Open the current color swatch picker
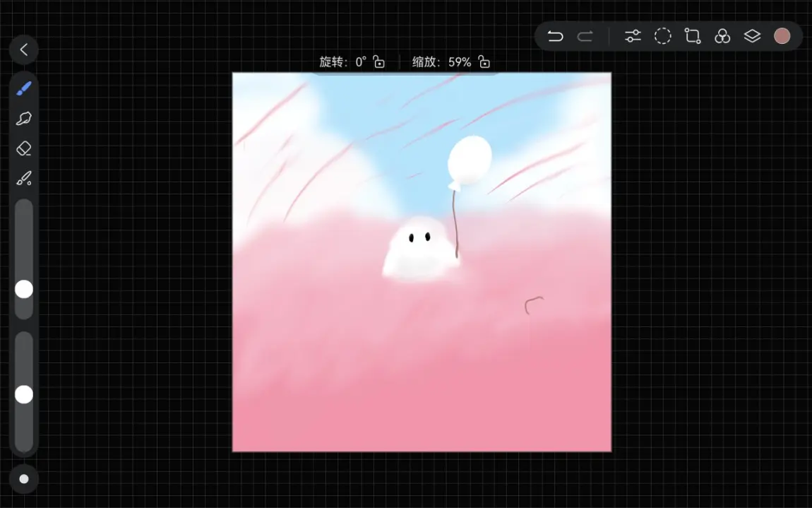812x508 pixels. click(x=782, y=36)
